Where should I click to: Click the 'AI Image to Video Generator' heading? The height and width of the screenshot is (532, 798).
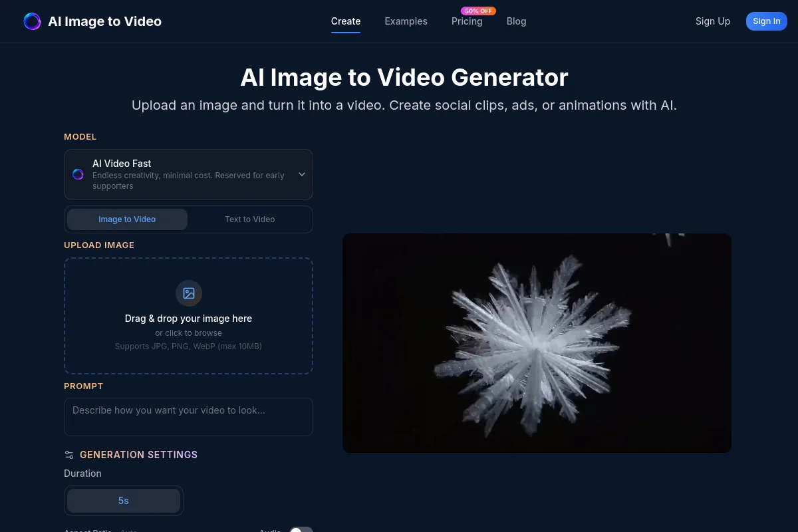(x=404, y=78)
